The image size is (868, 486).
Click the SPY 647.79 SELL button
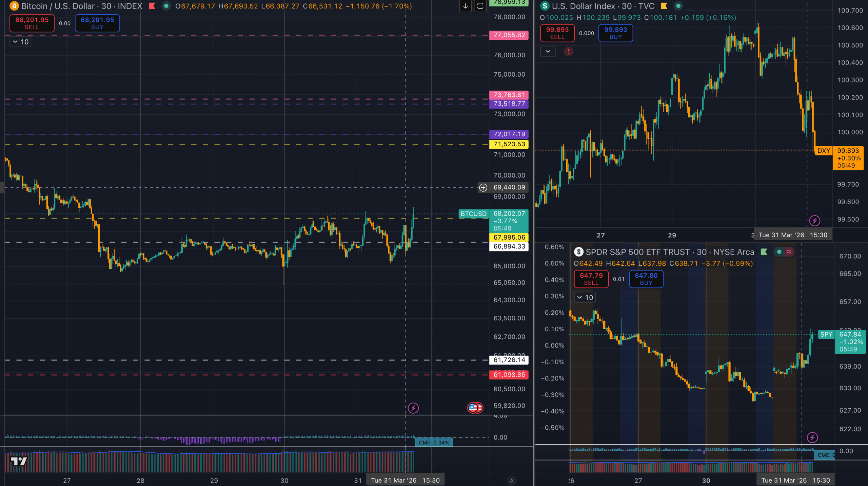click(591, 279)
